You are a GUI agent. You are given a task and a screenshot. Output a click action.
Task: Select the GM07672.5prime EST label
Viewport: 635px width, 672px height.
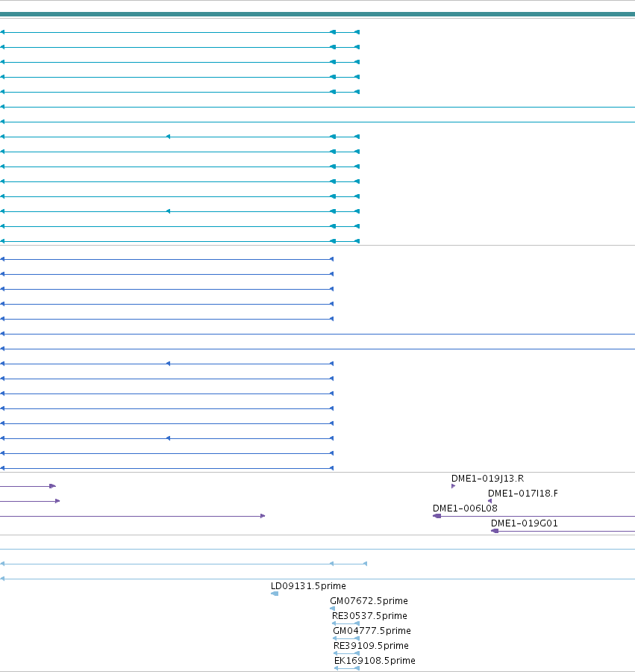click(369, 601)
